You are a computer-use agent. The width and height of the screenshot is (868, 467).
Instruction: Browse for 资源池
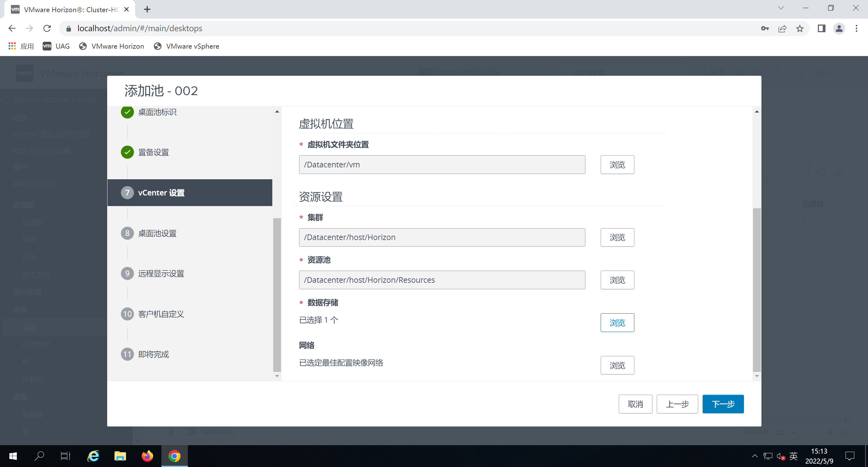(617, 280)
